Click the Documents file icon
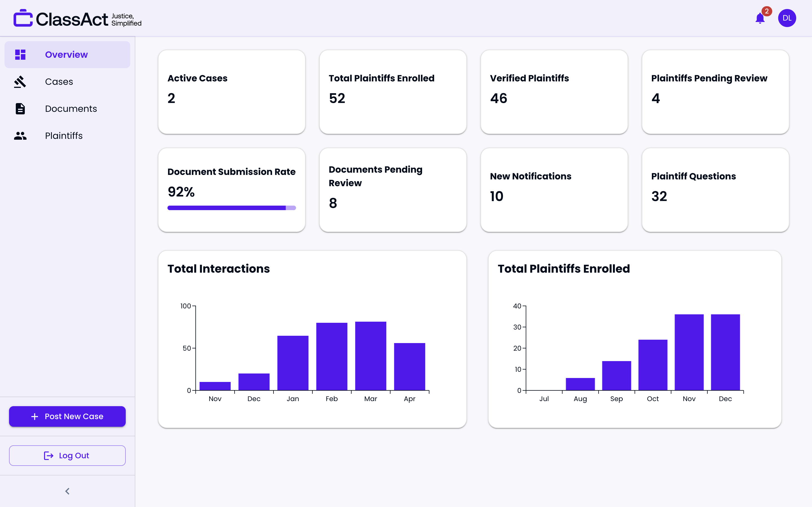 pyautogui.click(x=20, y=109)
